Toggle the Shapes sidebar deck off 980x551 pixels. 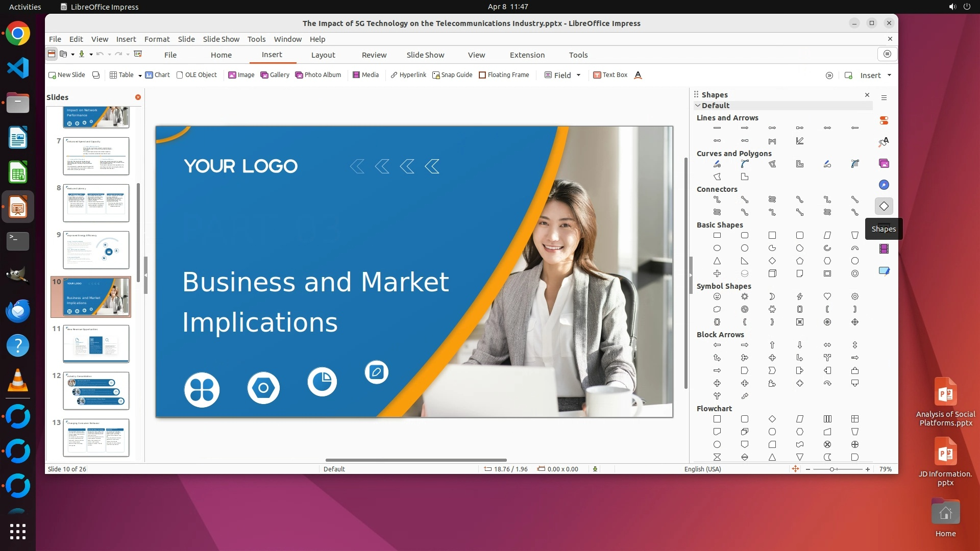(x=884, y=206)
